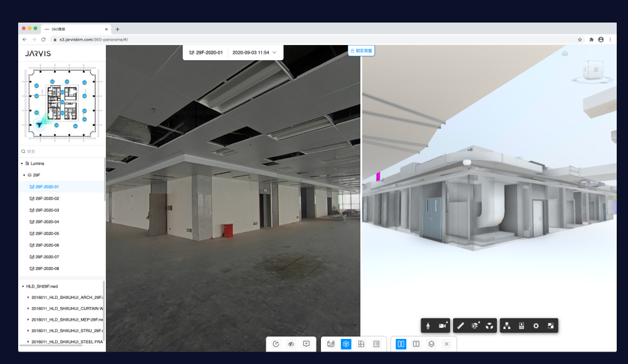Screen dimensions: 628x364
Task: Expand the HLD_SHXUHUI_MEP-29F model
Action: point(28,320)
